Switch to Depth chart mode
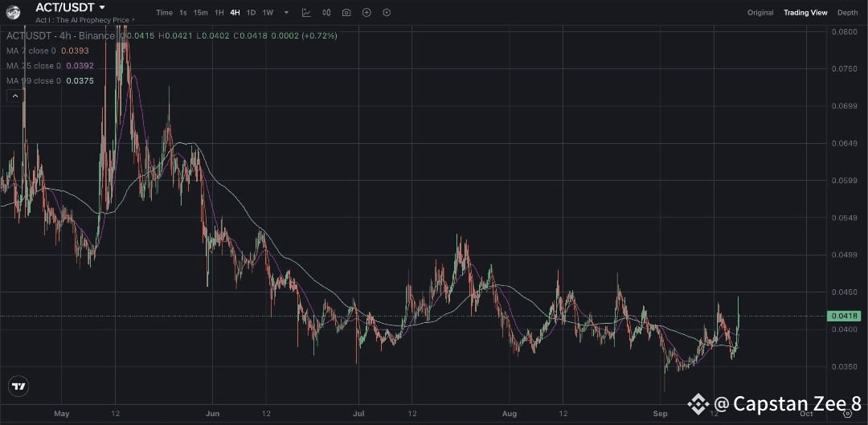The image size is (868, 425). tap(848, 12)
